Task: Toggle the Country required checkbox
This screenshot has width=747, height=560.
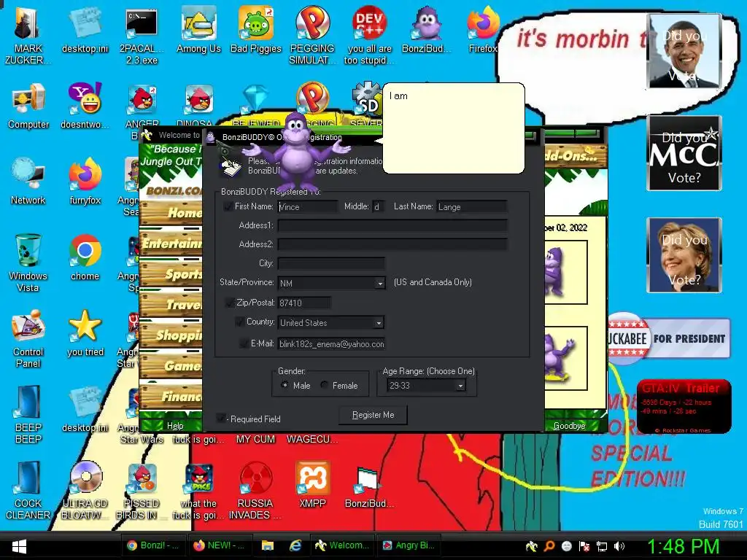Action: click(239, 322)
